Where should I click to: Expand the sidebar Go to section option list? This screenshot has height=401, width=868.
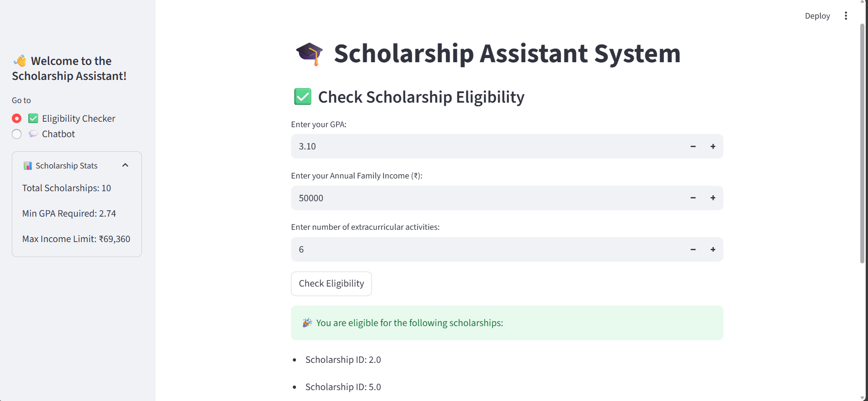click(21, 100)
